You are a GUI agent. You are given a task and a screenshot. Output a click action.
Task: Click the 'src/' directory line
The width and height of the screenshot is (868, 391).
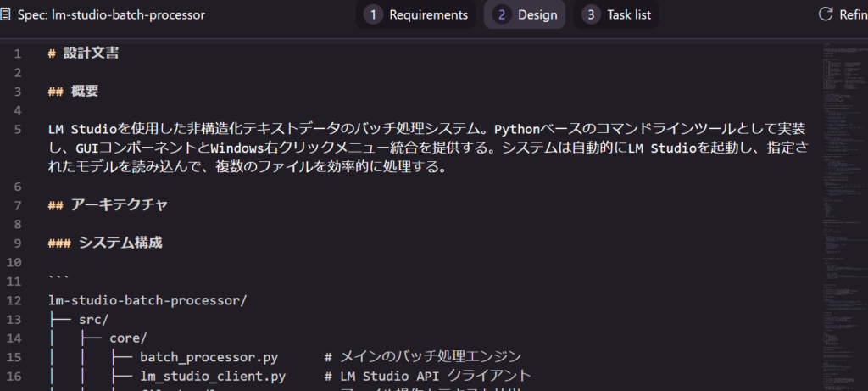coord(93,320)
